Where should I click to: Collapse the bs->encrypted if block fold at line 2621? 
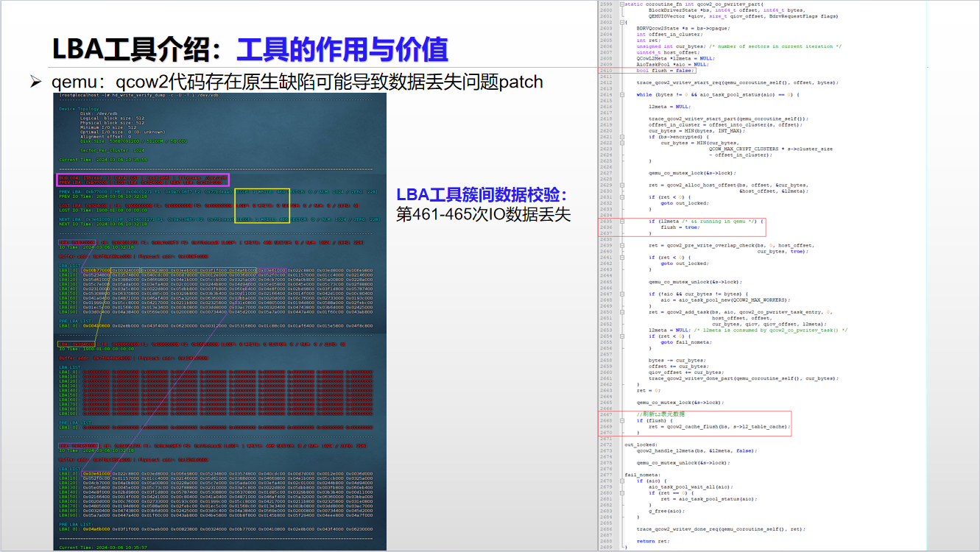point(622,137)
